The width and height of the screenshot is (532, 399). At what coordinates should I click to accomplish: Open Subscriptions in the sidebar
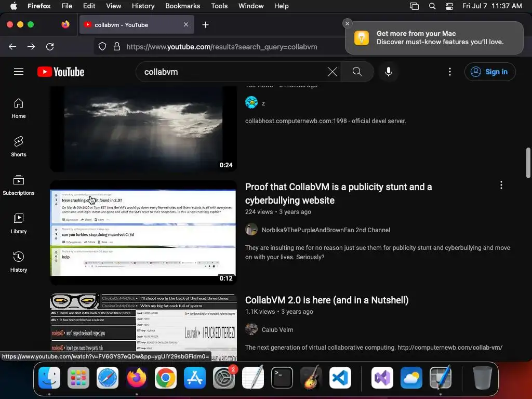pos(19,185)
